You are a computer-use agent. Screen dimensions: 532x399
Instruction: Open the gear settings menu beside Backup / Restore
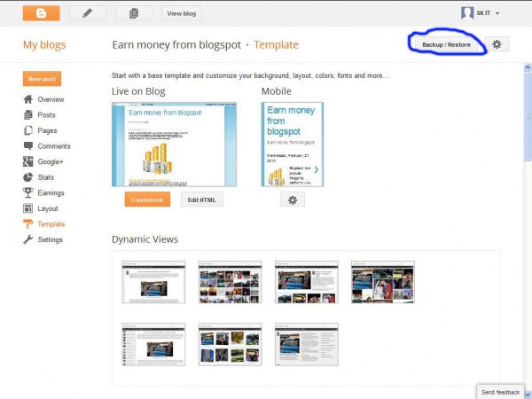coord(497,44)
